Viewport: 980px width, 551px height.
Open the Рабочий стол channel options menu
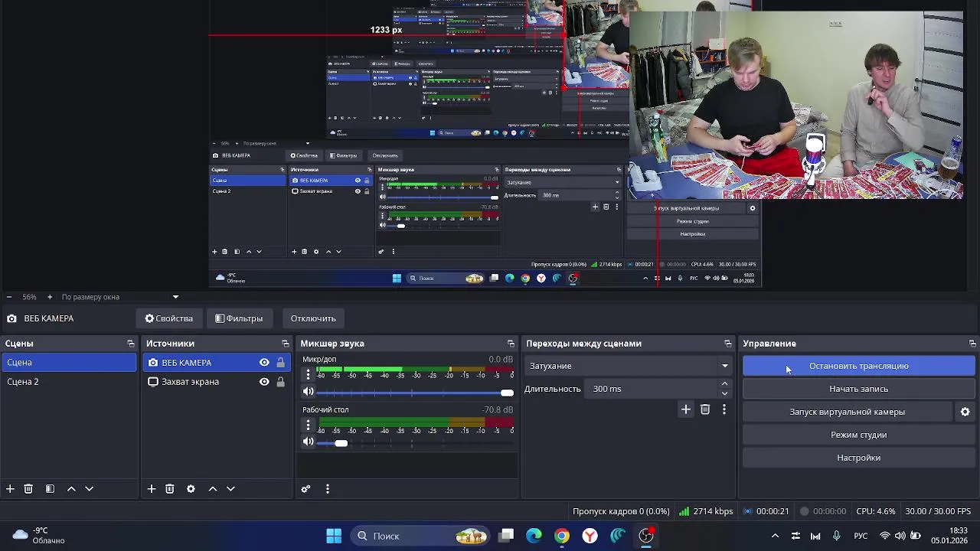(309, 424)
